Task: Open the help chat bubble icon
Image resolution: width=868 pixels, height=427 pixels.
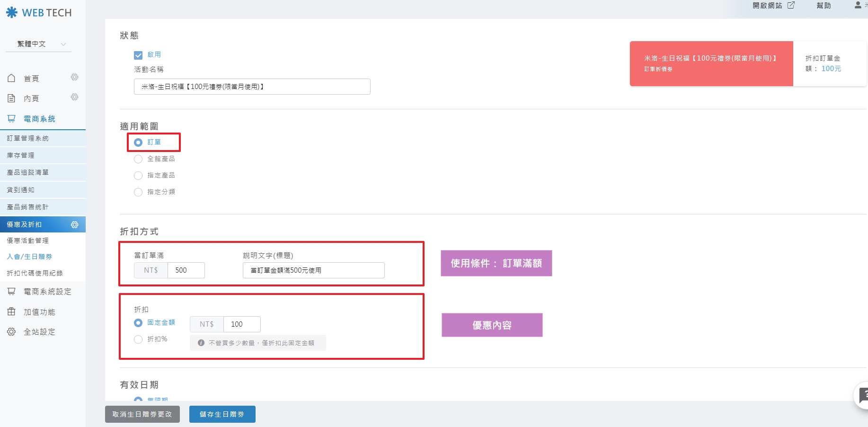Action: 862,395
